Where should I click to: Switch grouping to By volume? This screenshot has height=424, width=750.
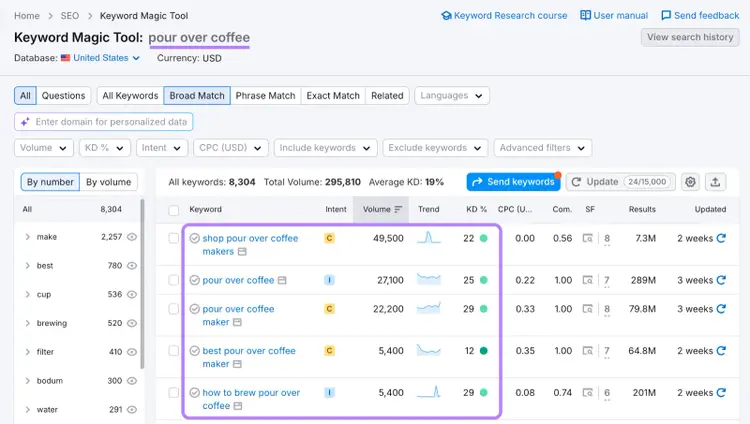coord(109,182)
